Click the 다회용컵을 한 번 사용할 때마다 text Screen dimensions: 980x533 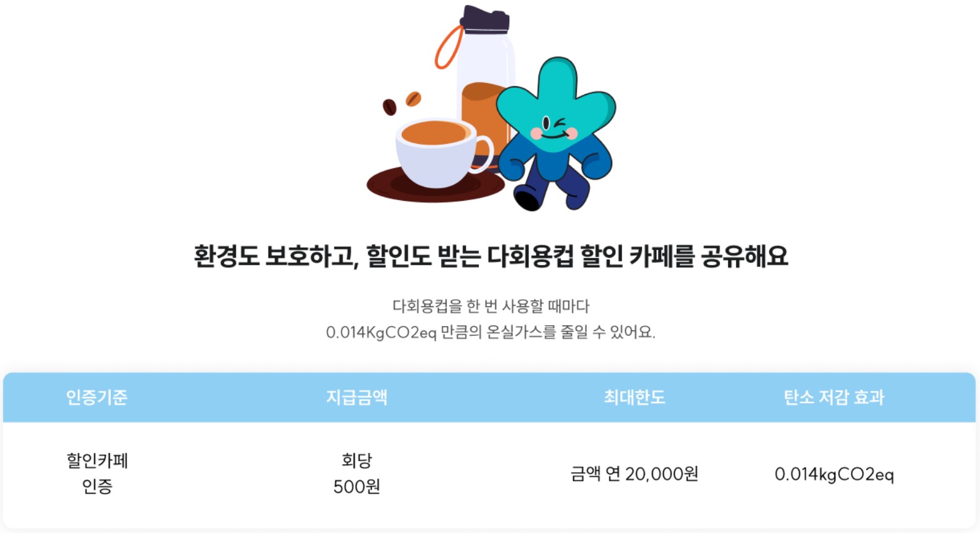pos(491,306)
